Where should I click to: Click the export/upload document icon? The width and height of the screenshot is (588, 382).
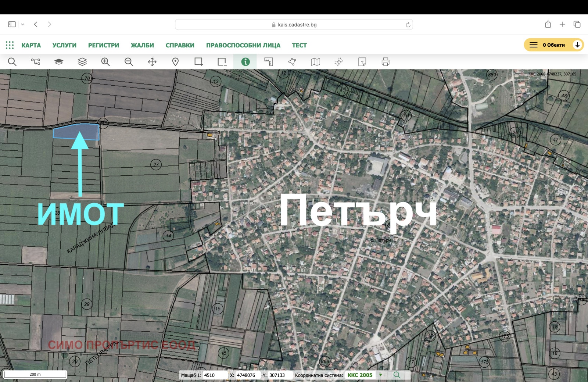click(362, 62)
